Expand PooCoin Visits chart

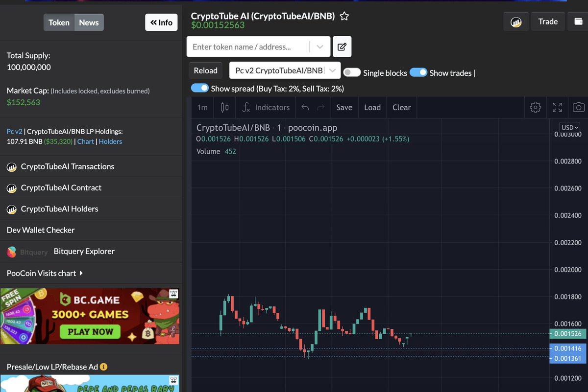pos(45,273)
